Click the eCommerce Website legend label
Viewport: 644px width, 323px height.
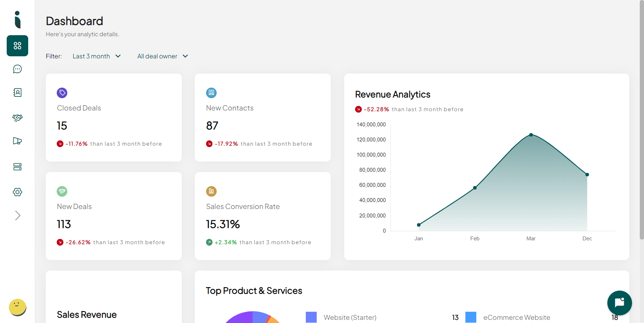tap(517, 317)
